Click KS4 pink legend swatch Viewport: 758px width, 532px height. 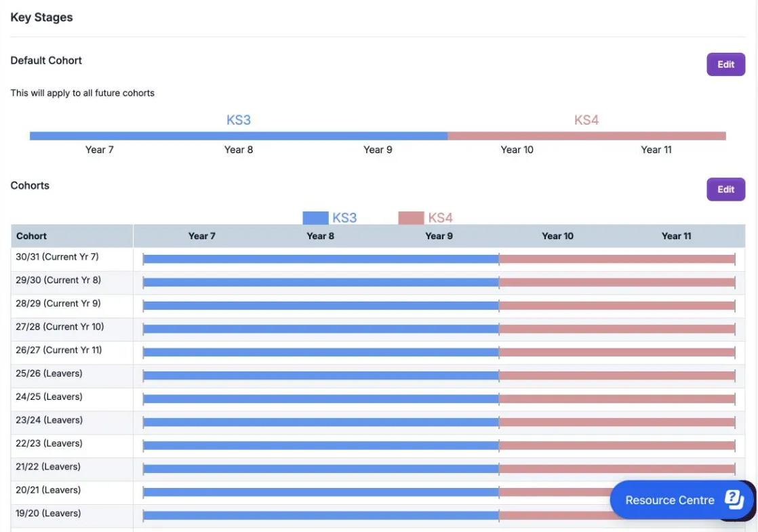411,218
